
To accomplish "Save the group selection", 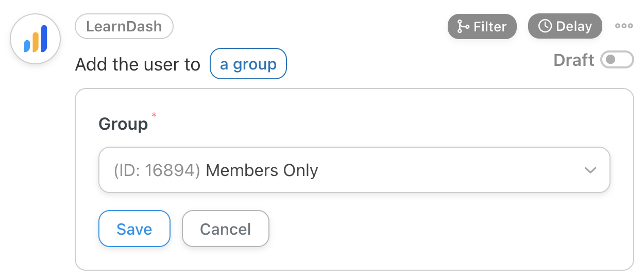I will pos(134,229).
